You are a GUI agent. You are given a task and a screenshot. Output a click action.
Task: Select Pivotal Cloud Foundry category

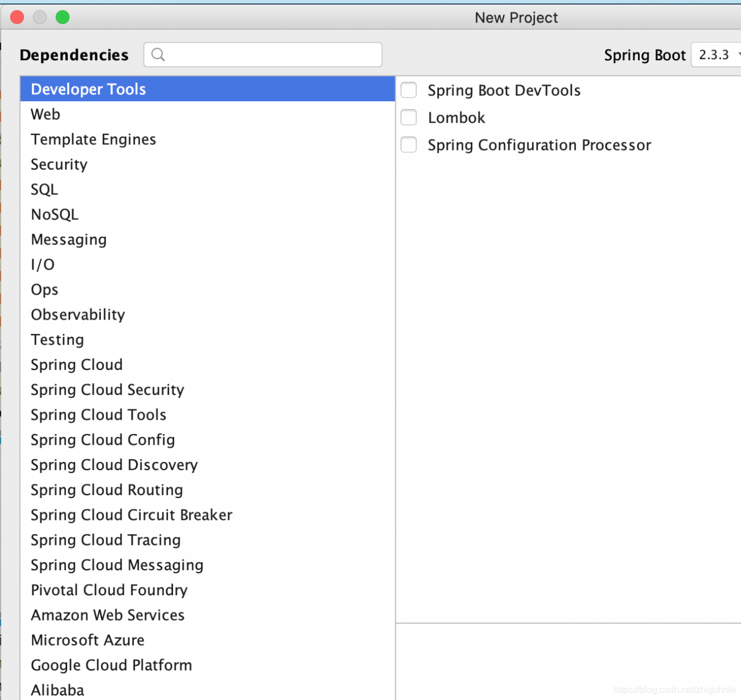click(208, 590)
